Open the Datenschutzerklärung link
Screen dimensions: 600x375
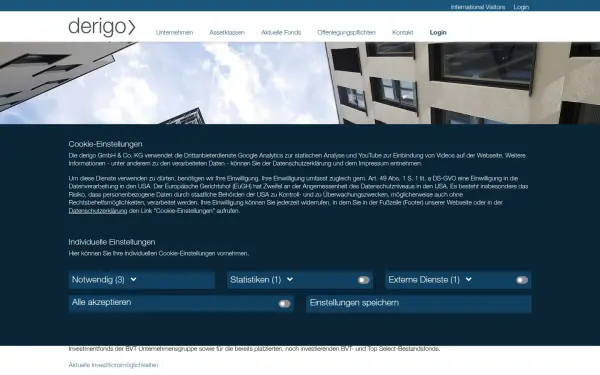98,211
